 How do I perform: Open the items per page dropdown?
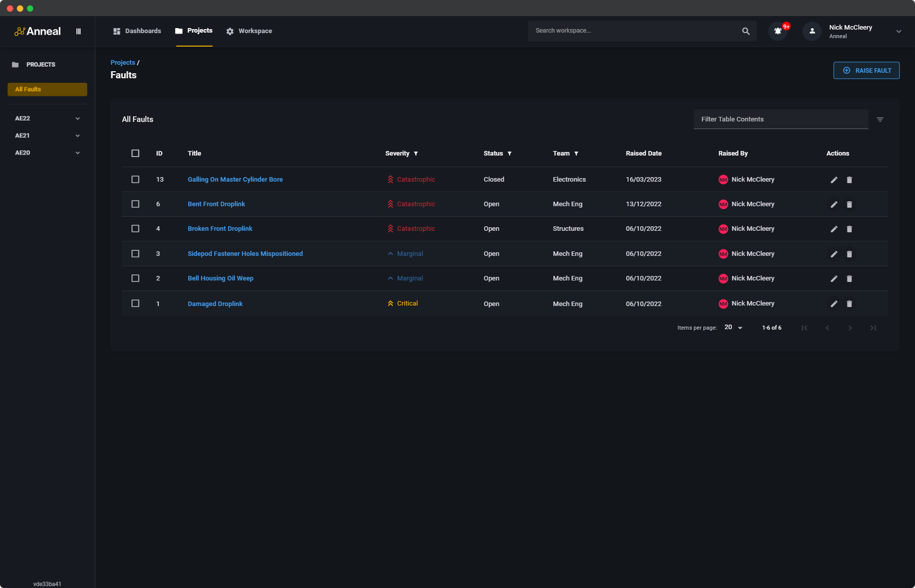tap(733, 328)
